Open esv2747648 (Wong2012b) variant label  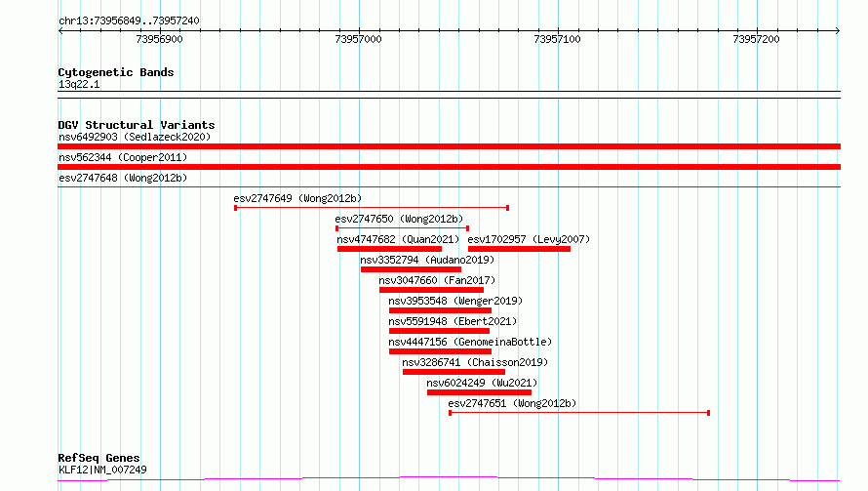click(123, 178)
